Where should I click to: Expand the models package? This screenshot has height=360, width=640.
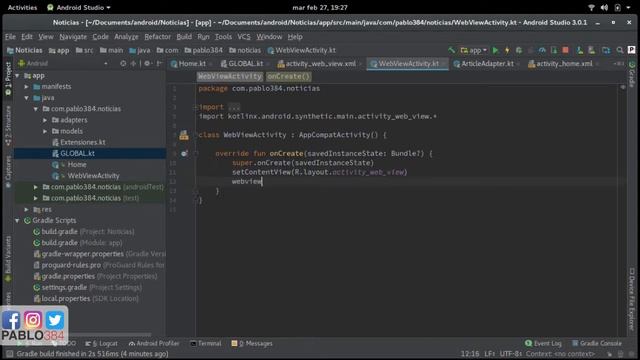tap(45, 131)
